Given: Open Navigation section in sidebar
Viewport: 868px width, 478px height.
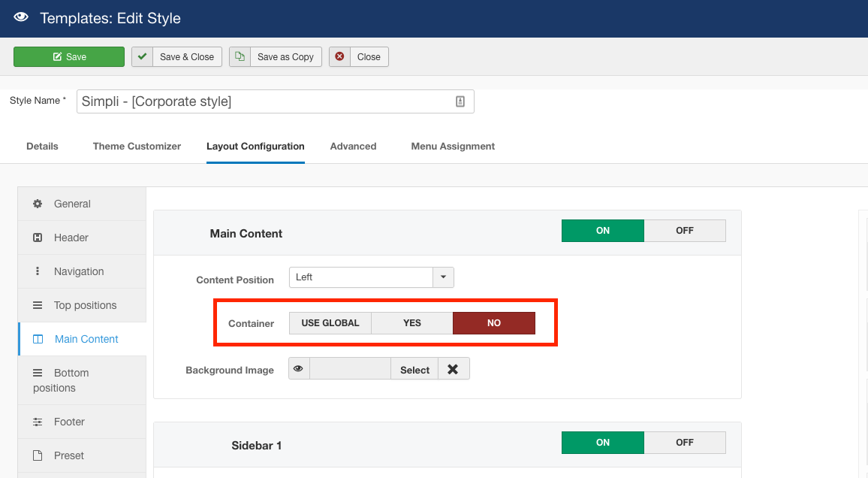Looking at the screenshot, I should [79, 271].
